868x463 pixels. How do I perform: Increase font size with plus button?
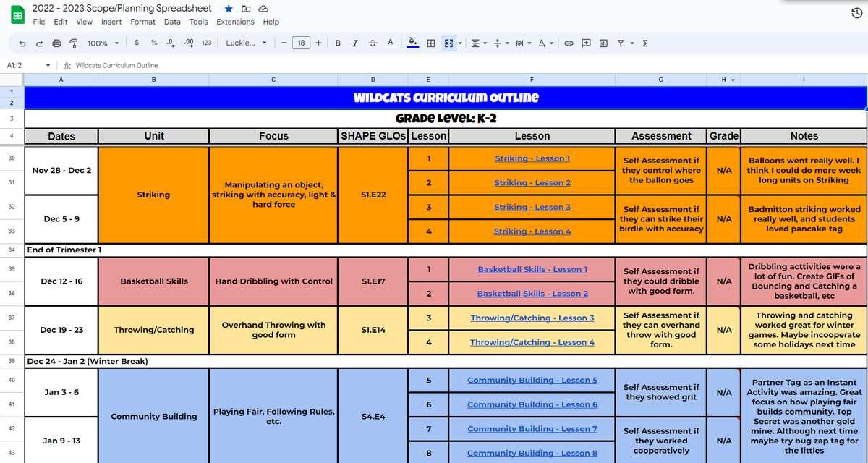(318, 43)
